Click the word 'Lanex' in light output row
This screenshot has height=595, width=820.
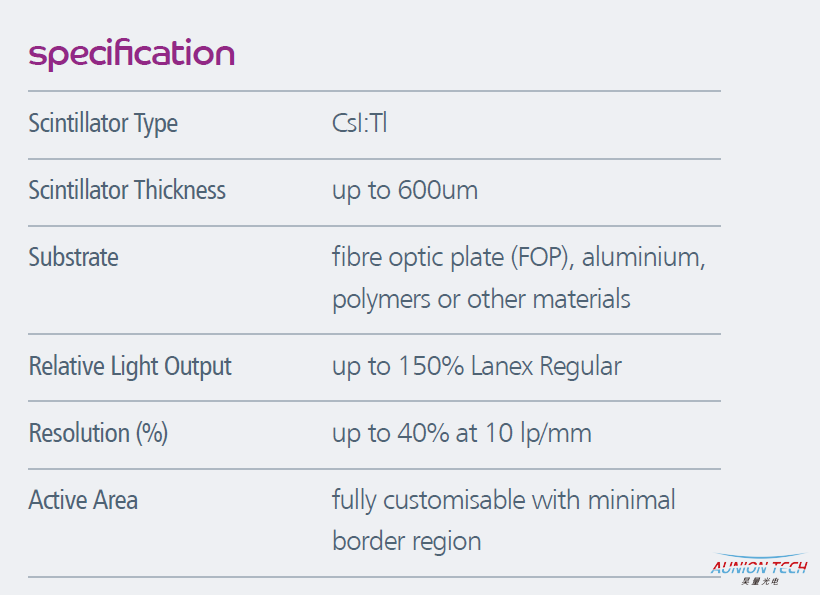[x=501, y=366]
